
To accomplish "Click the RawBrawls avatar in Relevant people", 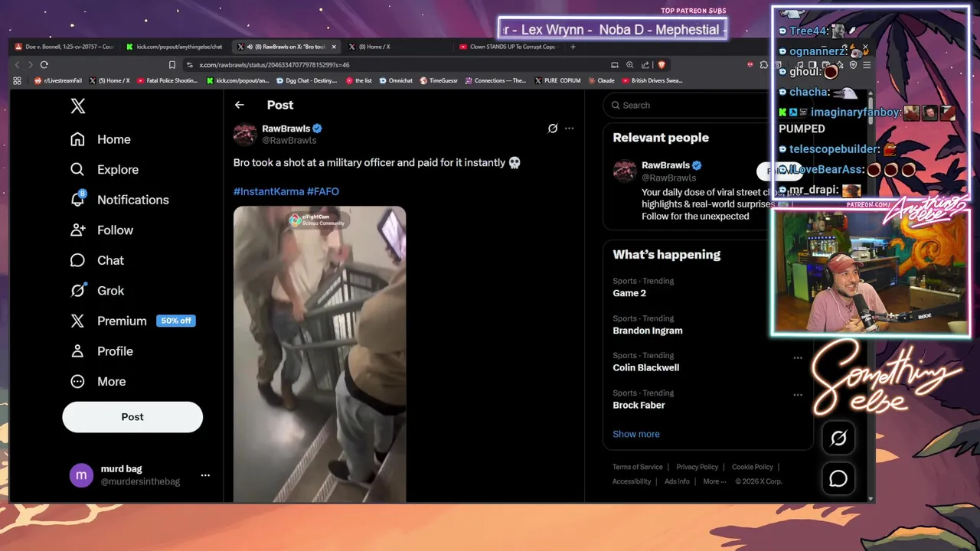I will point(625,171).
